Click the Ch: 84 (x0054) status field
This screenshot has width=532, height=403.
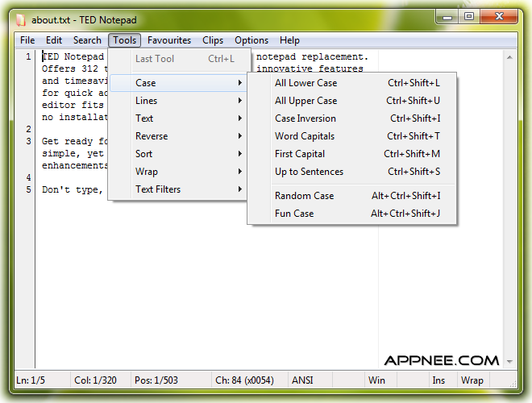click(x=250, y=380)
